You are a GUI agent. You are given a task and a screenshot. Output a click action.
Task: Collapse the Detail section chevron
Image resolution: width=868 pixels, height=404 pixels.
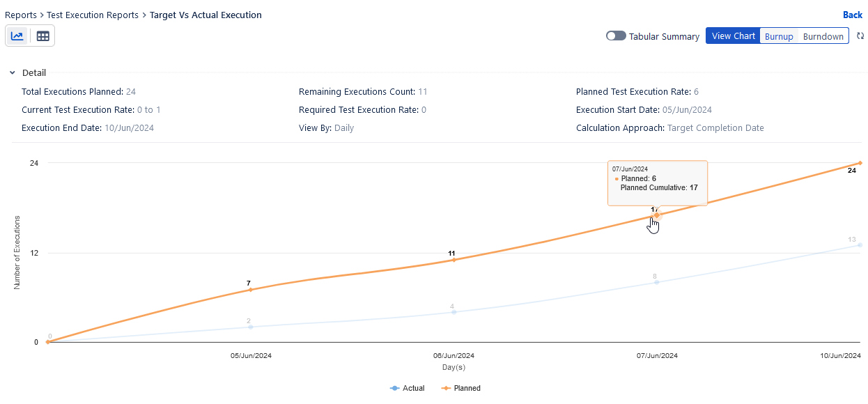coord(13,73)
